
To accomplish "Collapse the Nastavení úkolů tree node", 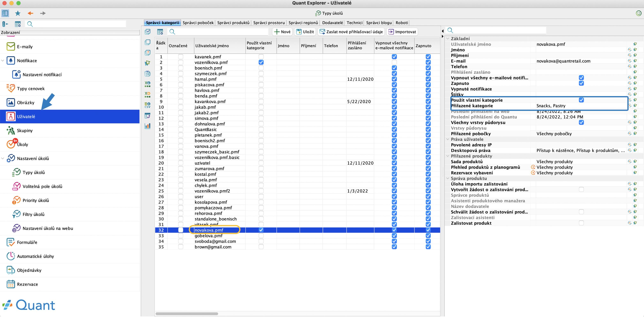I will [3, 158].
